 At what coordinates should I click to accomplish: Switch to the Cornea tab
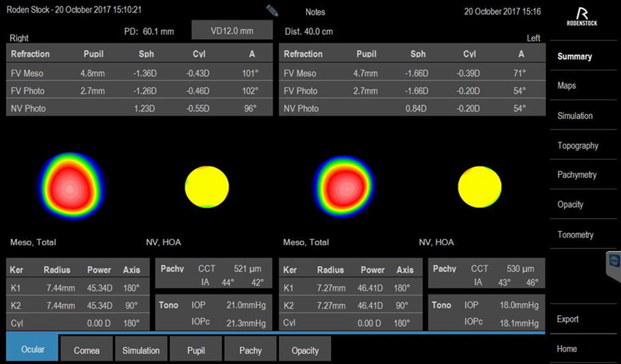coord(87,350)
